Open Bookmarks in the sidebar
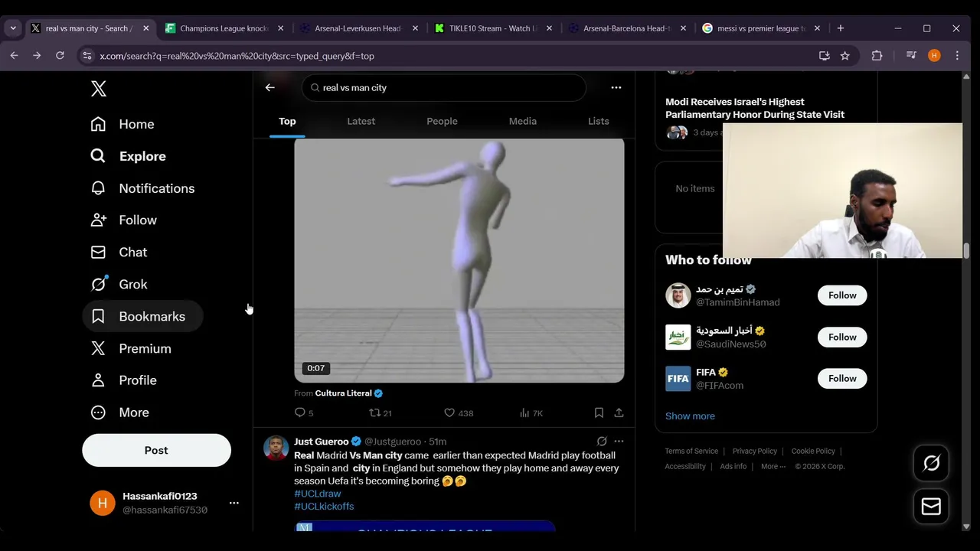This screenshot has width=980, height=551. tap(142, 317)
